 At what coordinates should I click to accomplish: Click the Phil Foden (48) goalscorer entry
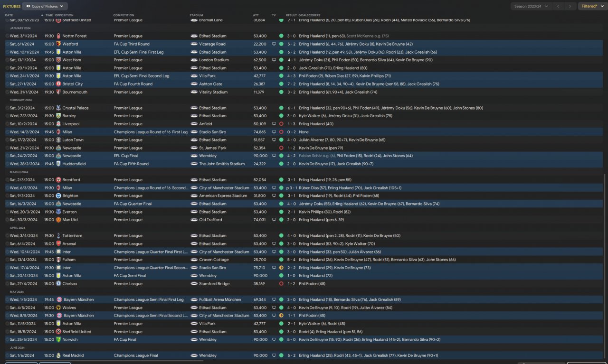[312, 284]
